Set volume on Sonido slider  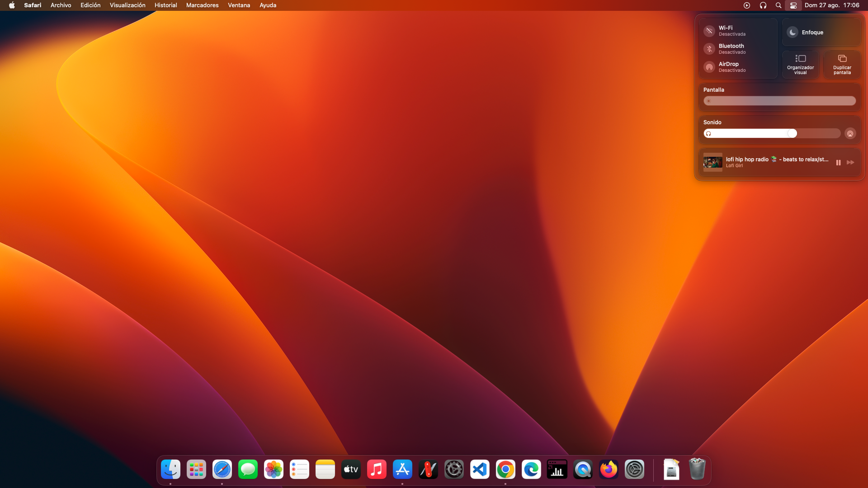[772, 133]
